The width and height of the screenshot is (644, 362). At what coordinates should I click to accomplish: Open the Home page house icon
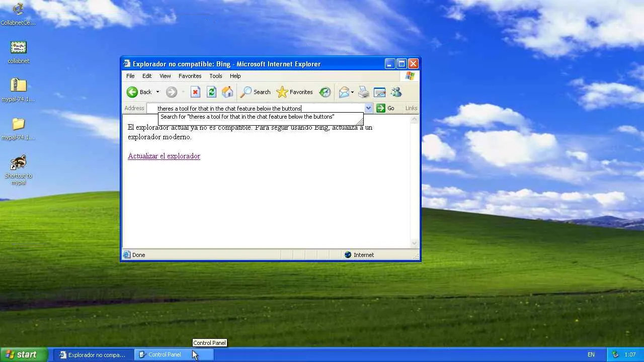[x=228, y=92]
